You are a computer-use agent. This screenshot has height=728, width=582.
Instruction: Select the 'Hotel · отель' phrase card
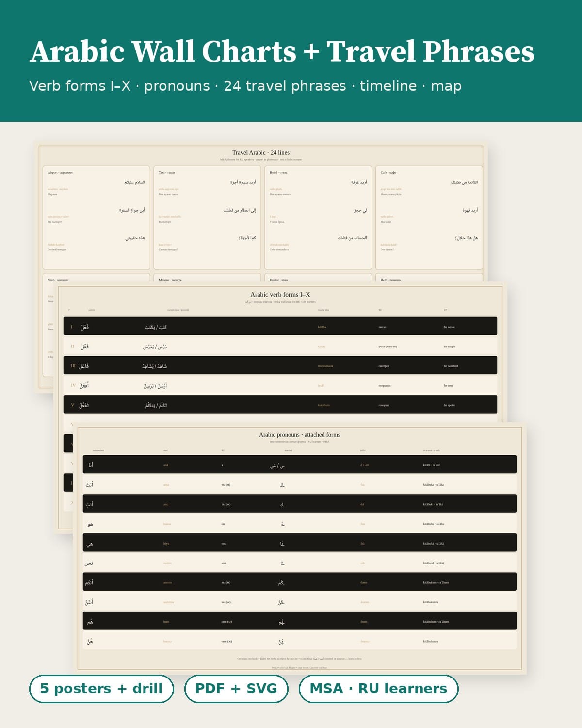click(318, 218)
